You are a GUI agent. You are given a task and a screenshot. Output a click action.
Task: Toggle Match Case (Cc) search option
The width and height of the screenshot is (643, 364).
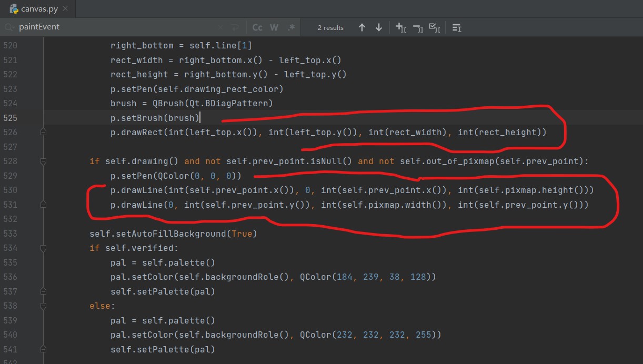pyautogui.click(x=257, y=27)
